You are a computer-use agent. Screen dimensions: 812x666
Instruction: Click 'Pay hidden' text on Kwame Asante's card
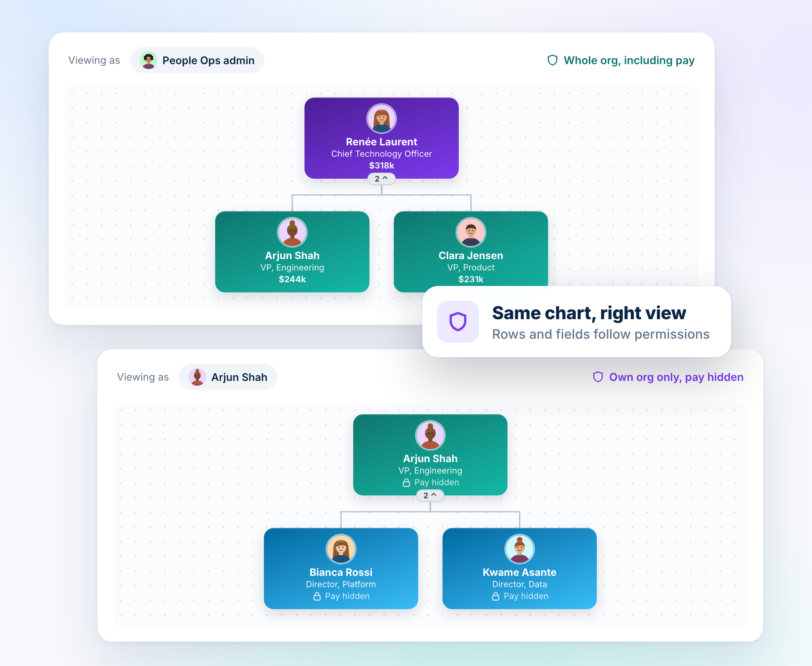(x=526, y=596)
